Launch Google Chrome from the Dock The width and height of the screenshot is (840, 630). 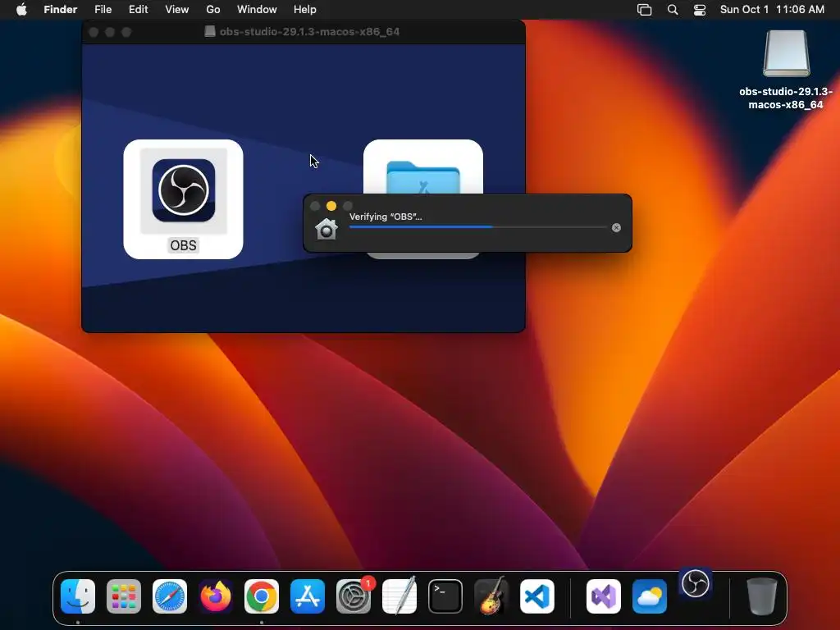(262, 596)
